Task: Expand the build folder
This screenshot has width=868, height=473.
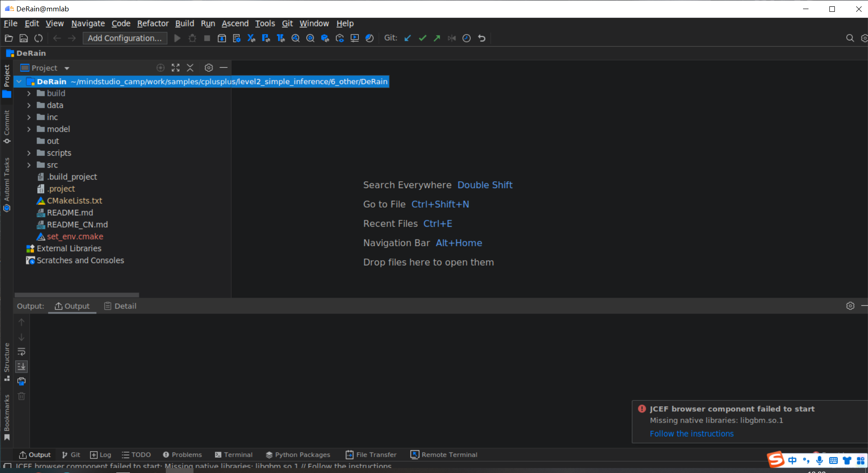Action: [x=29, y=93]
